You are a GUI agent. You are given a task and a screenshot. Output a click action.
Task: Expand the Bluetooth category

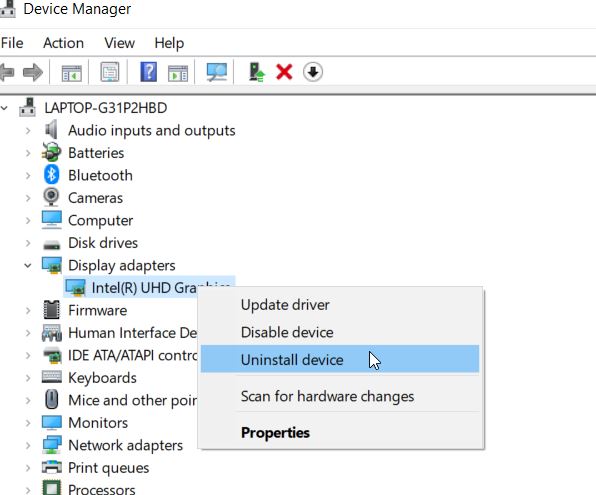[x=28, y=175]
